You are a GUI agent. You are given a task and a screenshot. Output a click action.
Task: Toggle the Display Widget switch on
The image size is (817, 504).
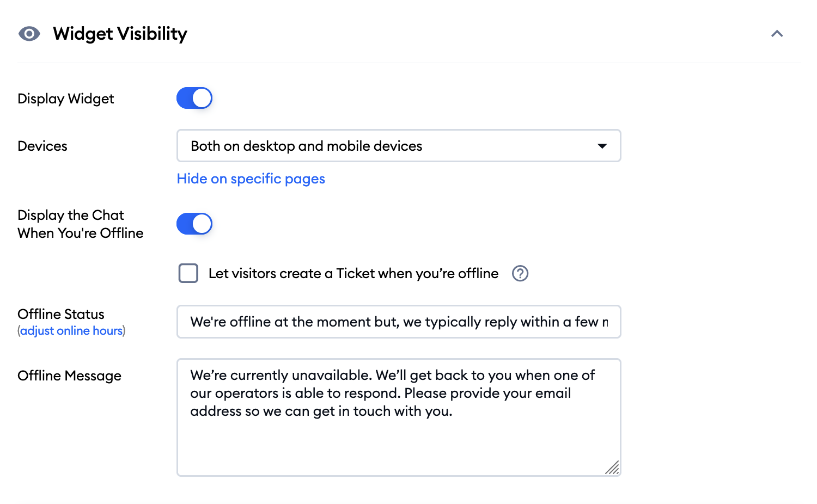pos(194,98)
